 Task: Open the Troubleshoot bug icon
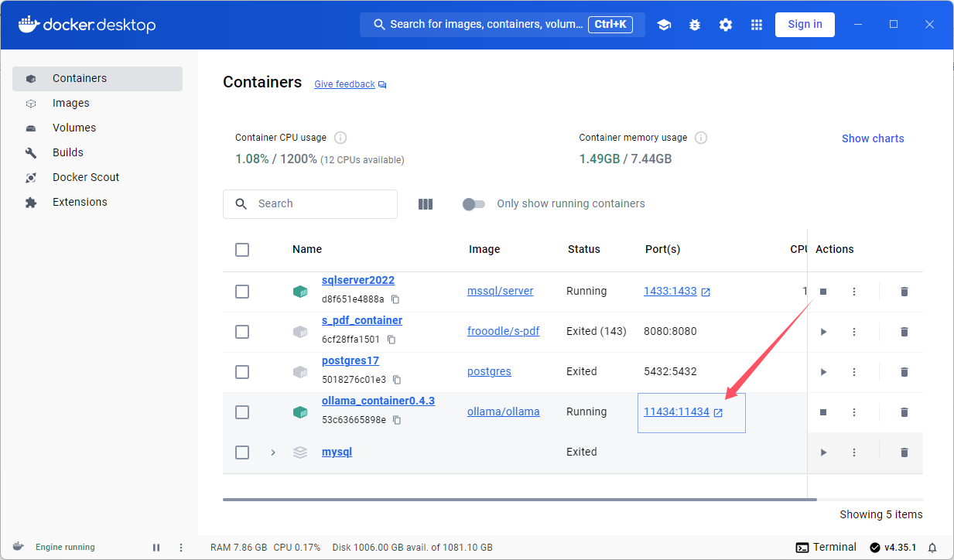coord(695,25)
